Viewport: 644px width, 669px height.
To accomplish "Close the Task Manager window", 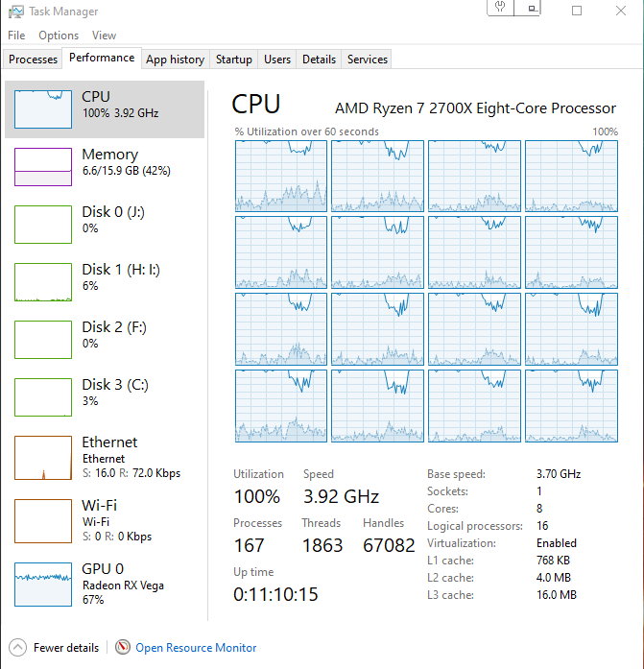I will [x=621, y=11].
